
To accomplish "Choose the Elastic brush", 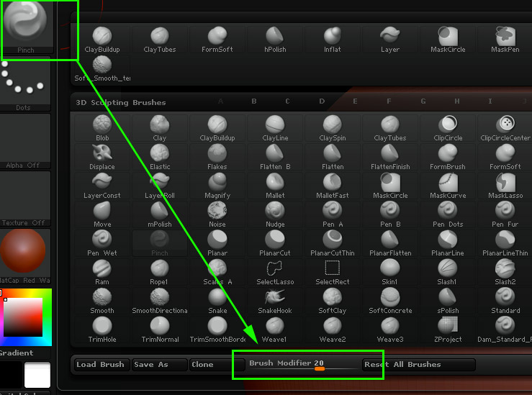I will tap(160, 157).
